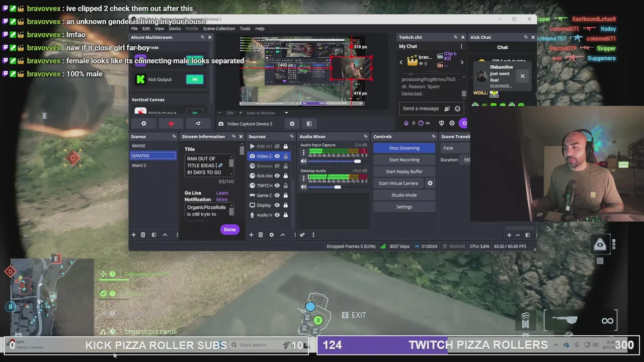
Task: Open Fade transition dropdown
Action: 455,148
